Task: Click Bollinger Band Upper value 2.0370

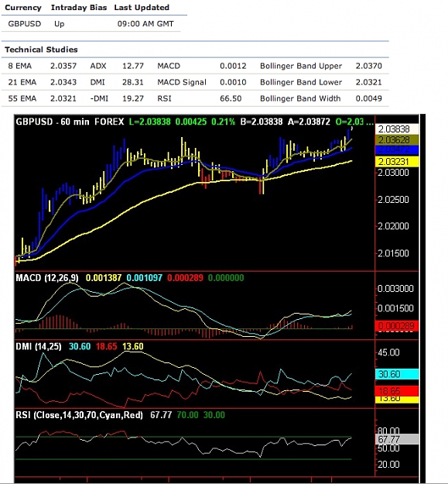Action: 369,66
